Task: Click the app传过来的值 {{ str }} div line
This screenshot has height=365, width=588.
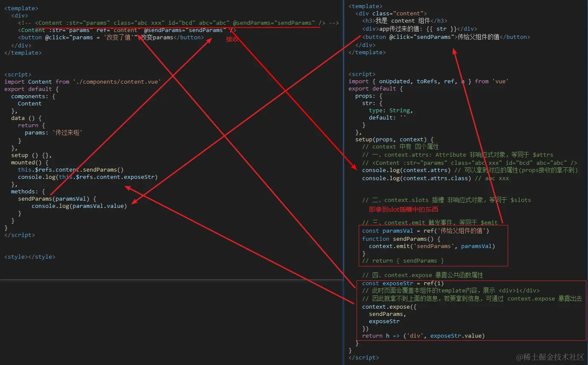Action: point(420,29)
